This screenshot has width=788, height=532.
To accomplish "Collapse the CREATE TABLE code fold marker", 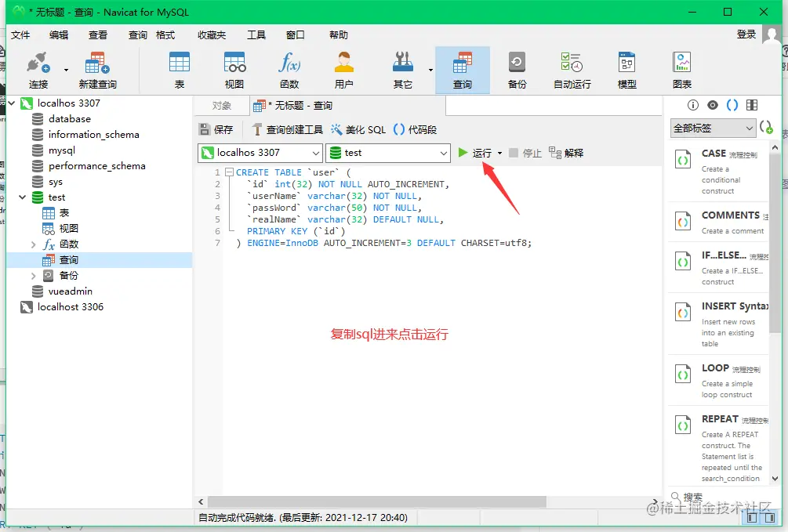I will (229, 172).
